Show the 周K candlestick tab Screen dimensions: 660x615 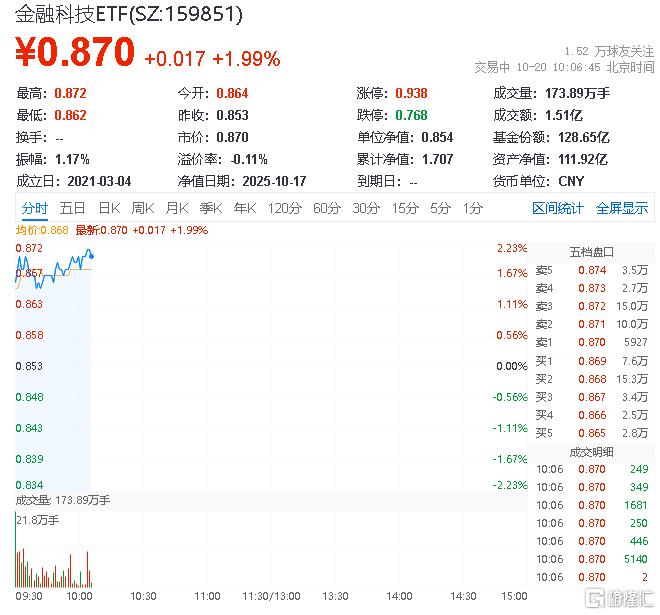pyautogui.click(x=143, y=208)
